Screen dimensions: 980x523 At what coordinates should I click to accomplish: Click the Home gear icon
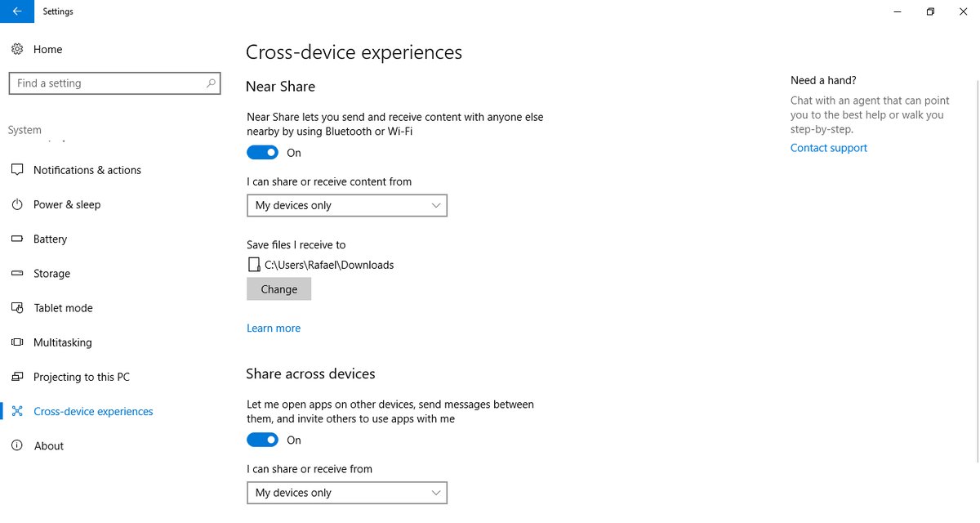[x=17, y=49]
